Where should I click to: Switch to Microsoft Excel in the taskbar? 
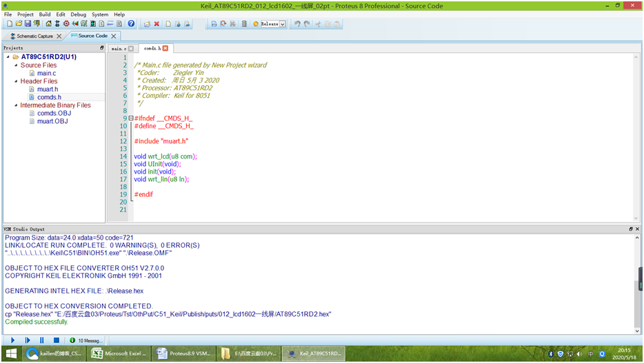pos(119,353)
